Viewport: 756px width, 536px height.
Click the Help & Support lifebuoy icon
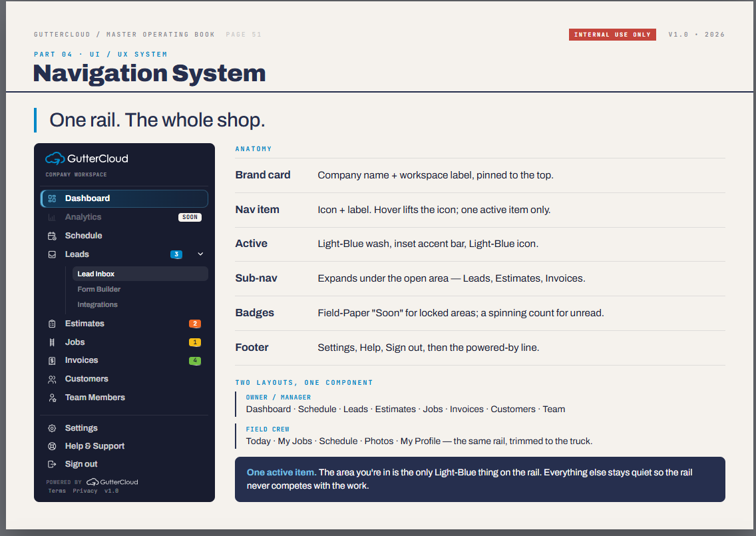tap(52, 446)
